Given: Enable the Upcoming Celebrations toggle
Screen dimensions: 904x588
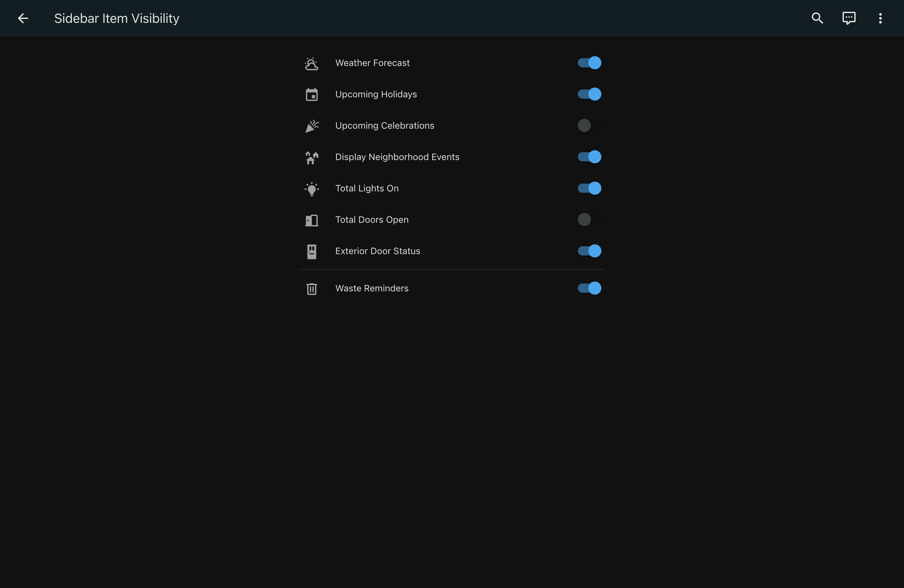Looking at the screenshot, I should (589, 126).
